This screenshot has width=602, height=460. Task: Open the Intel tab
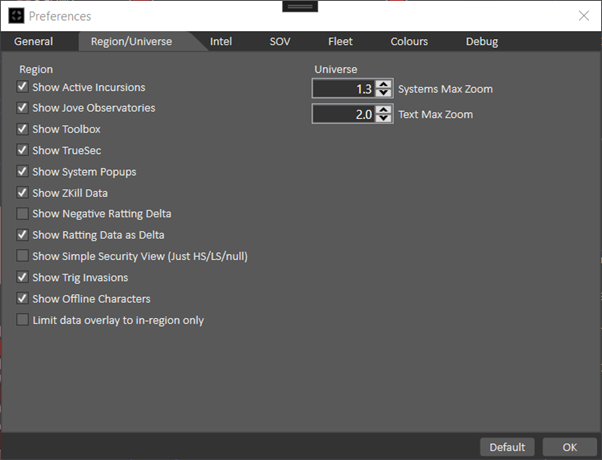[x=221, y=42]
